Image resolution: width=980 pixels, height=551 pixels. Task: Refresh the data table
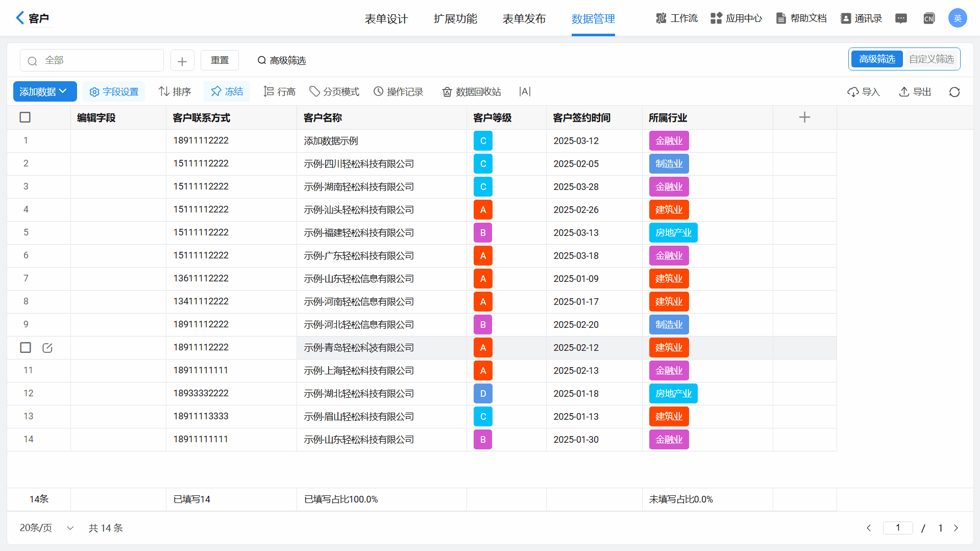click(954, 92)
